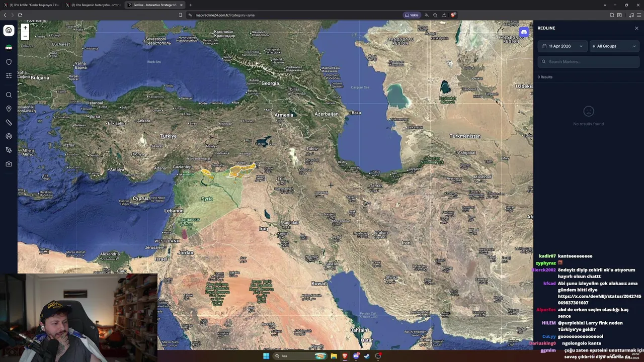
Task: Open the tab search chevron in title bar
Action: point(605,5)
